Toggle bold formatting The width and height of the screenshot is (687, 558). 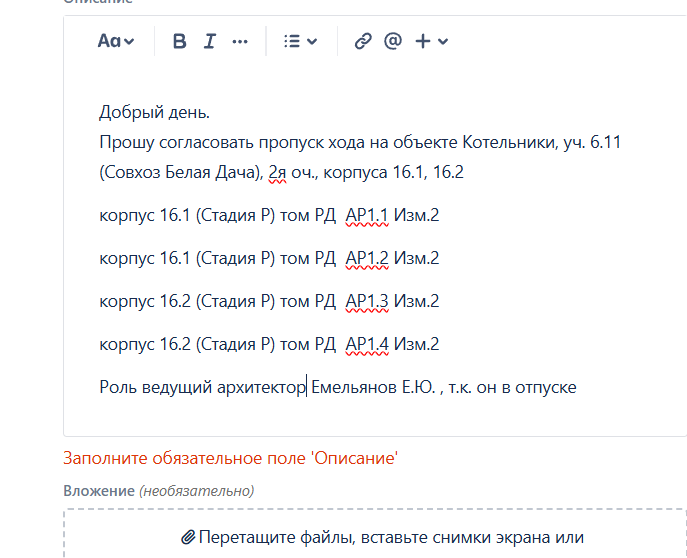179,41
